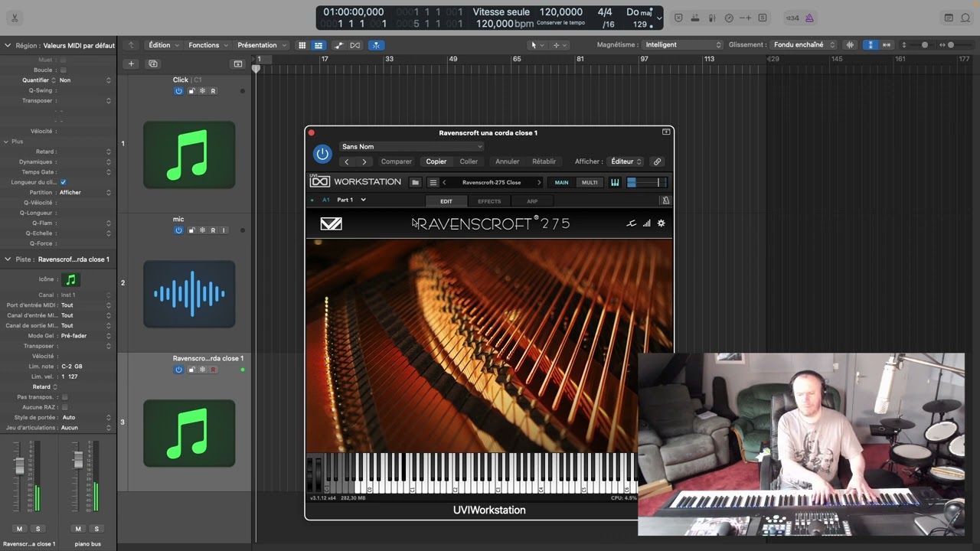
Task: Solo the piano bus channel strip
Action: pos(96,529)
